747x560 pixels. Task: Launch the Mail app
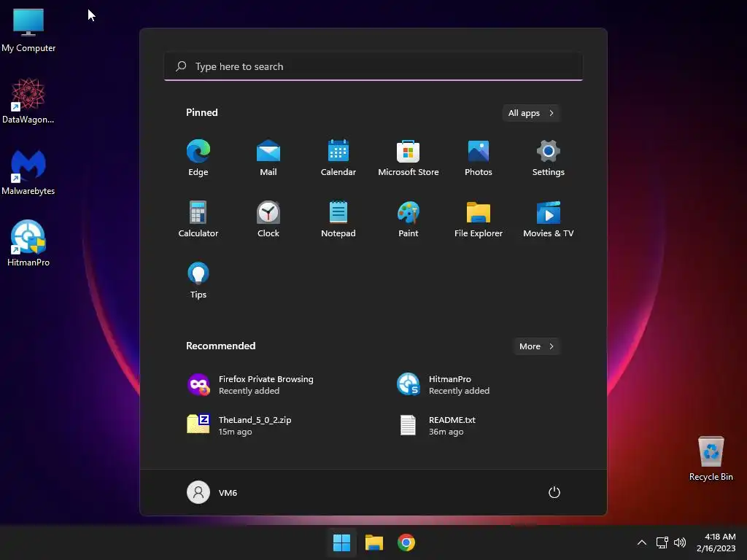pos(268,158)
